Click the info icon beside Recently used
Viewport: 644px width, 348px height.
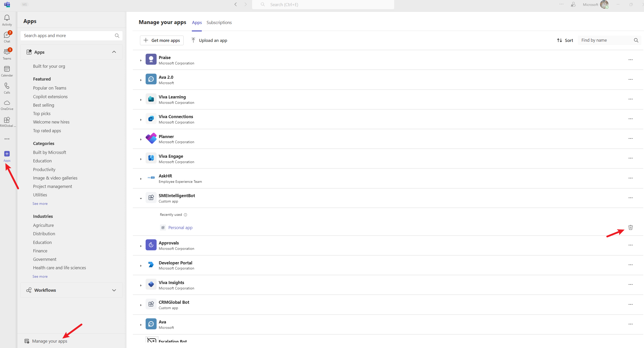click(x=185, y=215)
